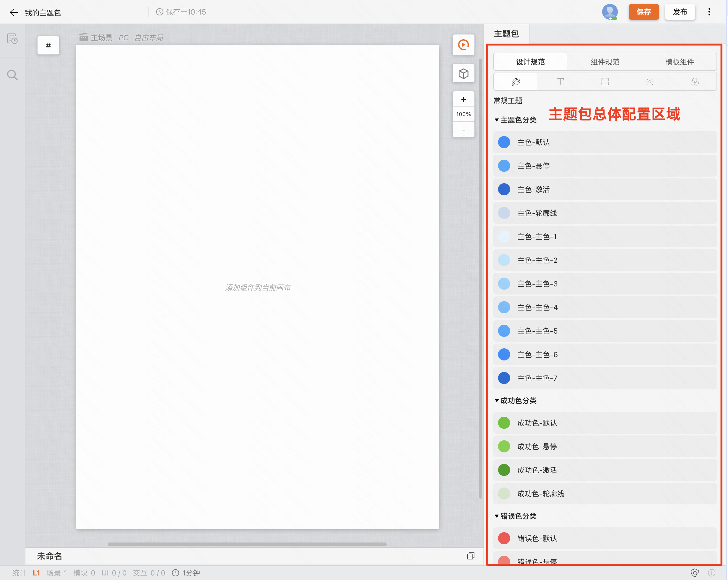The image size is (728, 580).
Task: Click the 添加组件到当前画布 canvas placeholder
Action: coord(258,288)
